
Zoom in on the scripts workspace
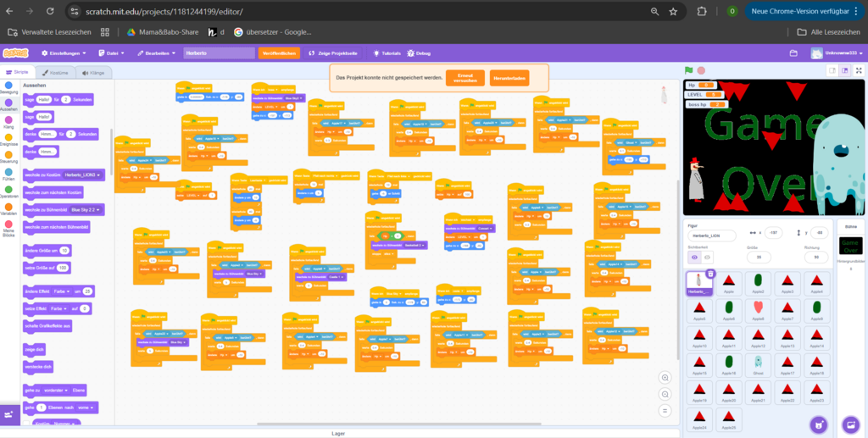point(665,378)
